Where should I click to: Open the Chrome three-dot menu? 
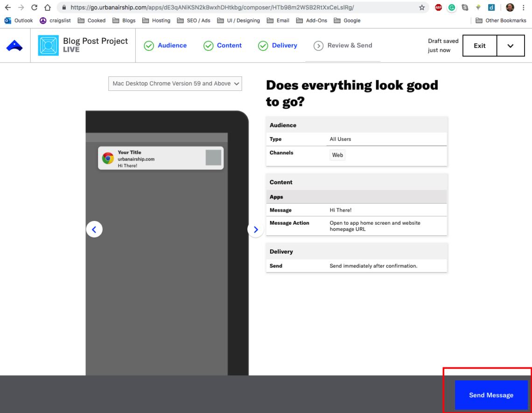pos(524,7)
